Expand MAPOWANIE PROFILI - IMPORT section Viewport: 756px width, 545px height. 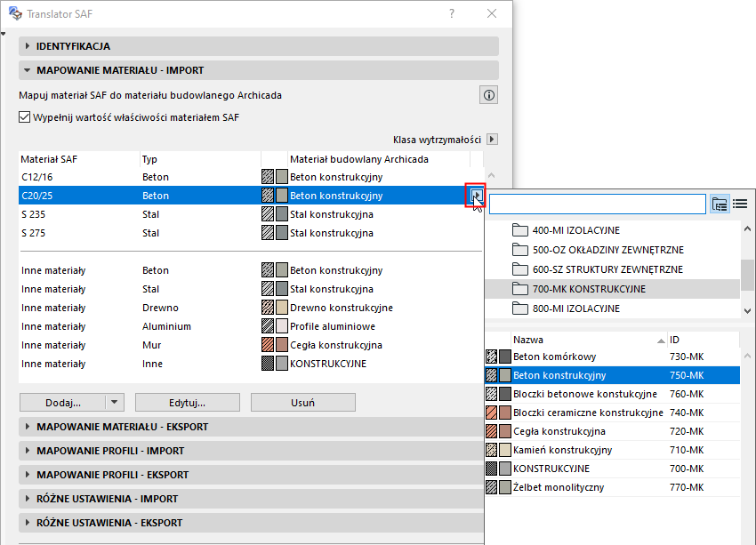coord(251,451)
